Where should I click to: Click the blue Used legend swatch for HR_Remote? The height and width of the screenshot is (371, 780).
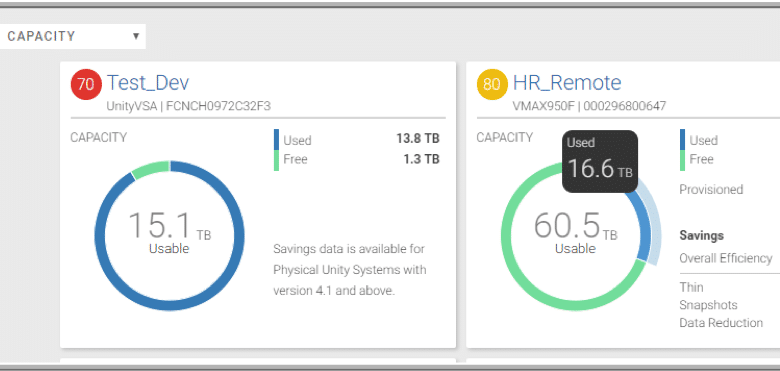(x=682, y=140)
